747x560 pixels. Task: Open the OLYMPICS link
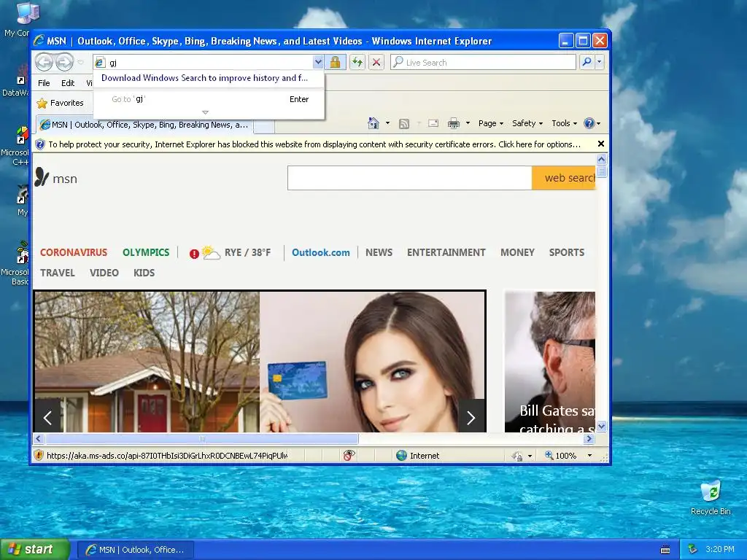coord(146,252)
